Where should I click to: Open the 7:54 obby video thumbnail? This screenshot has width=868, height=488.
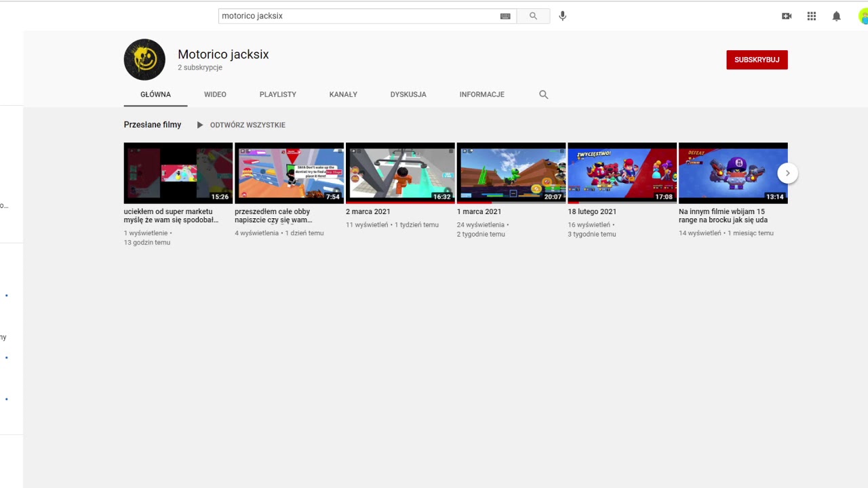[289, 173]
